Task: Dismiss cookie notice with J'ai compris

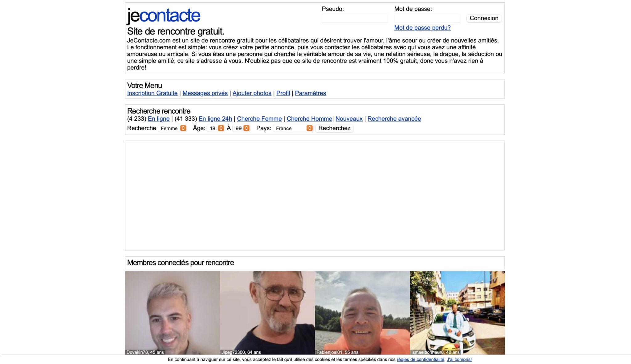Action: [x=459, y=359]
